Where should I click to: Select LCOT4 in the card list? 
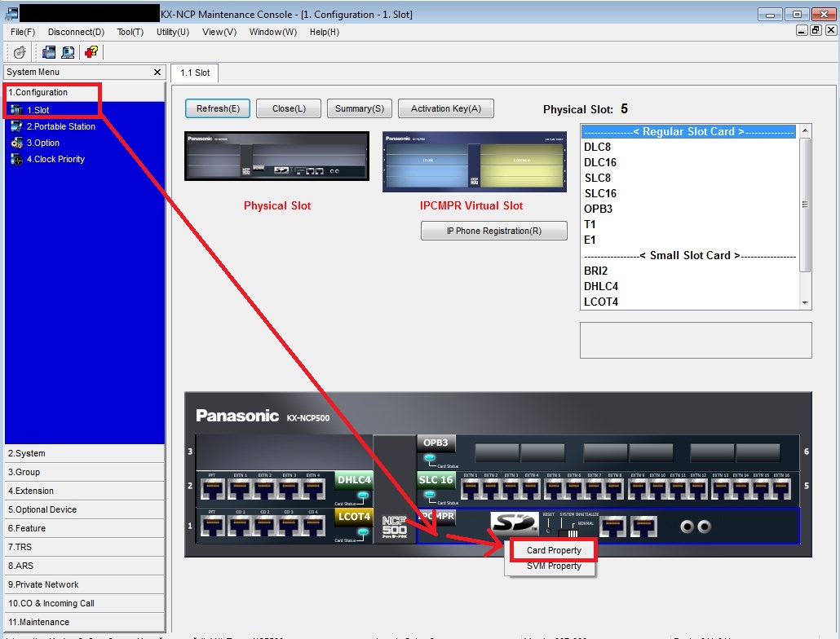(688, 302)
